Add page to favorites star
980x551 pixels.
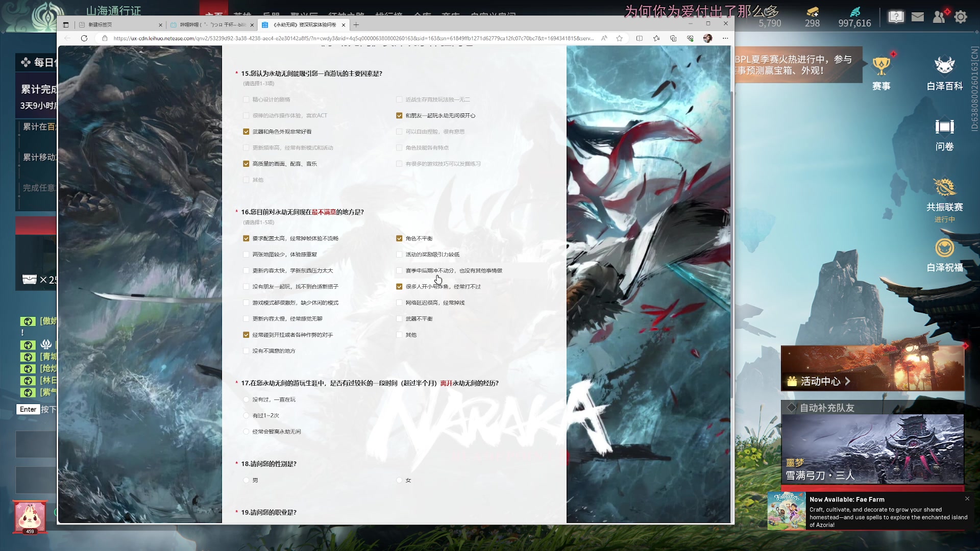[x=620, y=38]
